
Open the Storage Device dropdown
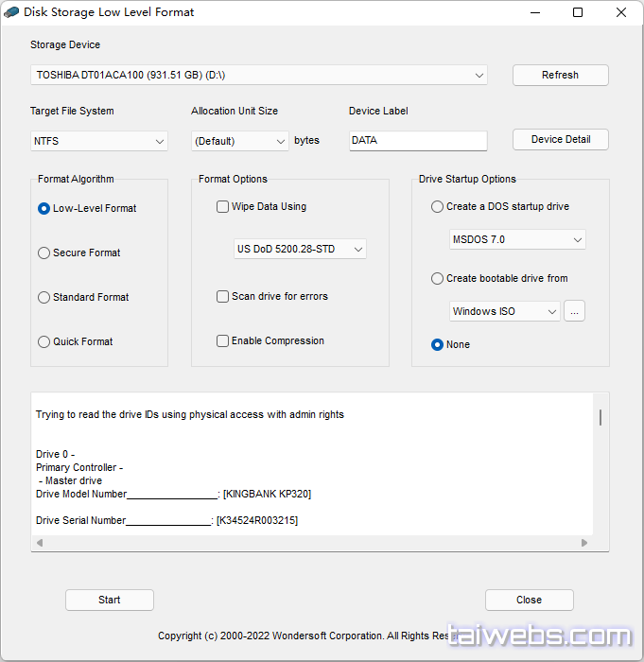(x=258, y=75)
